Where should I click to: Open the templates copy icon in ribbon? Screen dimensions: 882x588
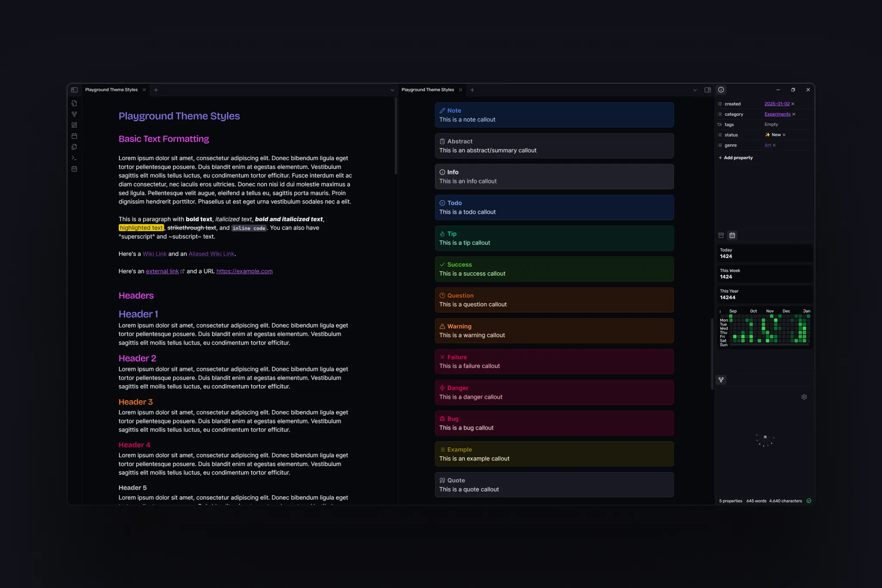tap(74, 147)
